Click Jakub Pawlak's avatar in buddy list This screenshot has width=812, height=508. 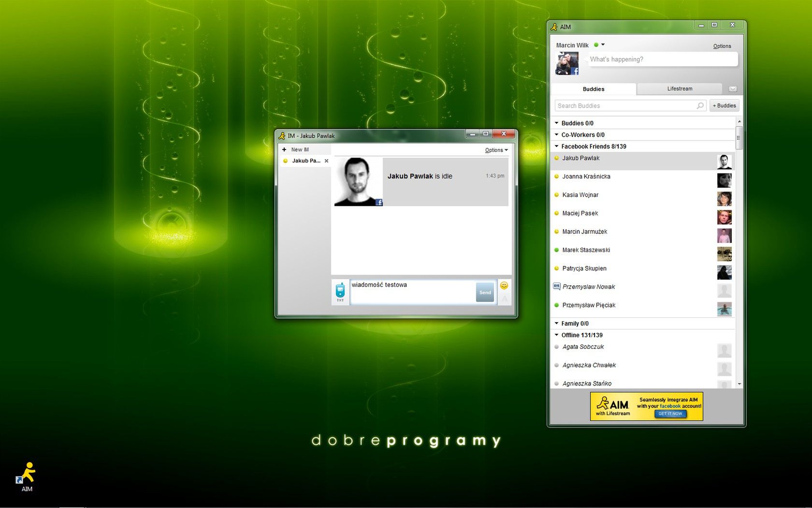point(724,162)
